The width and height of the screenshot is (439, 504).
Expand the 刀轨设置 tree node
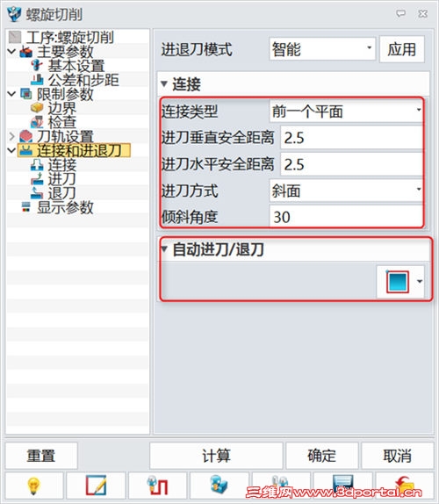tap(12, 136)
